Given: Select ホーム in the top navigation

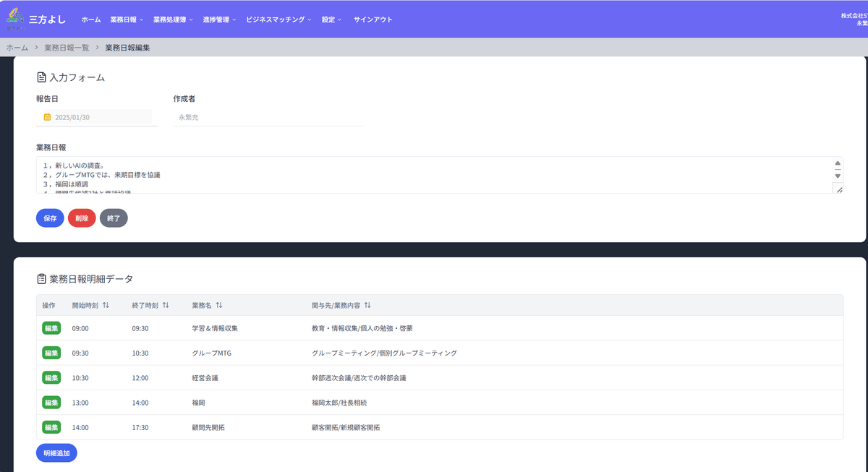Looking at the screenshot, I should pos(91,20).
